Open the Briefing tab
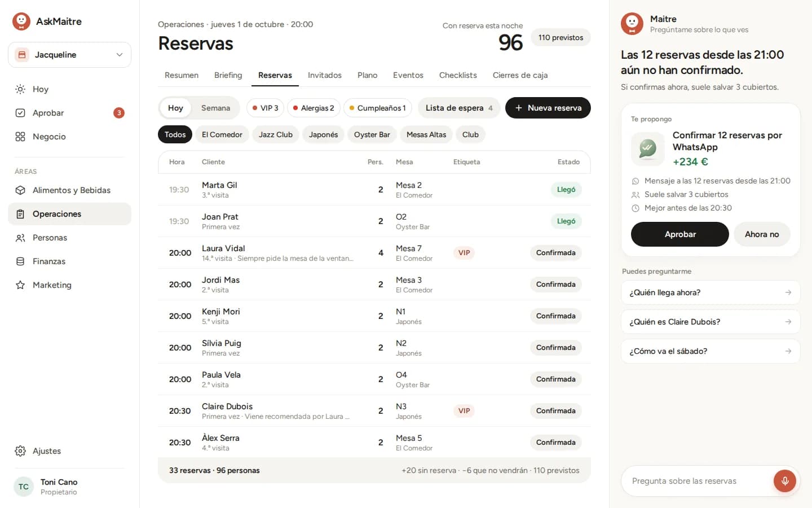Image resolution: width=812 pixels, height=508 pixels. 228,75
